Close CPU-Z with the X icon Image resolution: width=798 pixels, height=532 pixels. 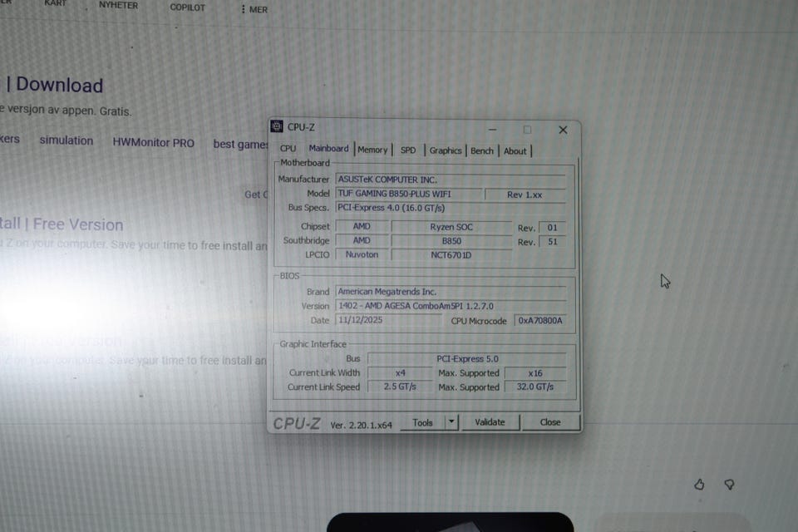(x=563, y=130)
